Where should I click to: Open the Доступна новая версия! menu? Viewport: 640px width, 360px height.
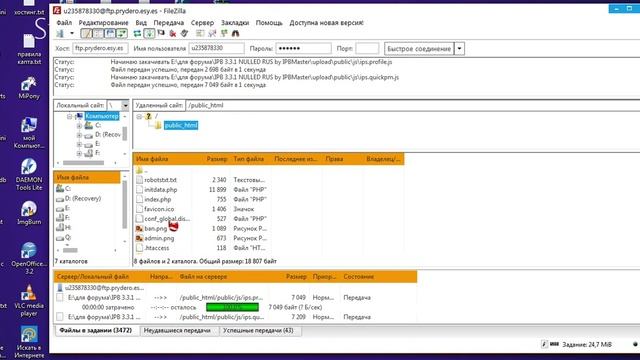[x=327, y=23]
